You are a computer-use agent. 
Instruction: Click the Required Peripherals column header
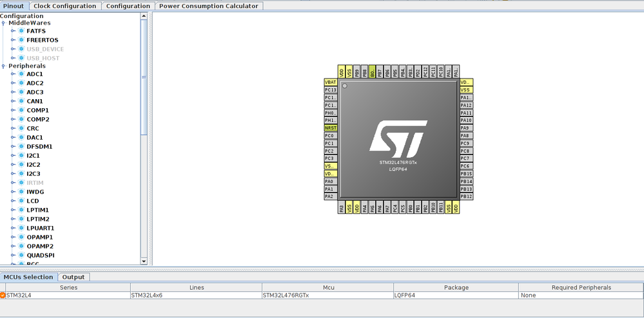581,287
